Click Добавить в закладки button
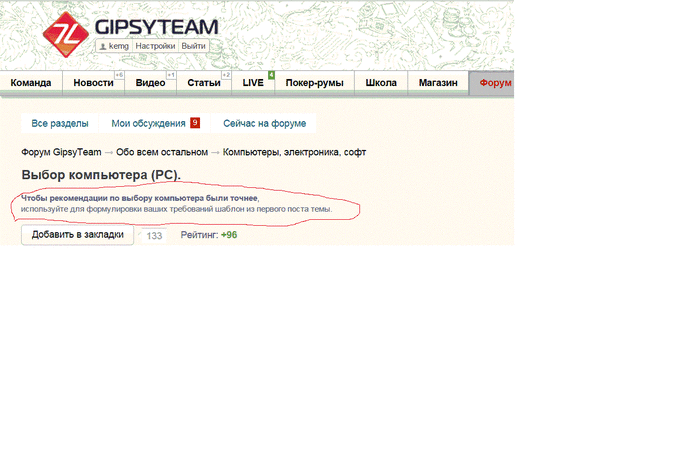This screenshot has height=451, width=700. [x=77, y=235]
